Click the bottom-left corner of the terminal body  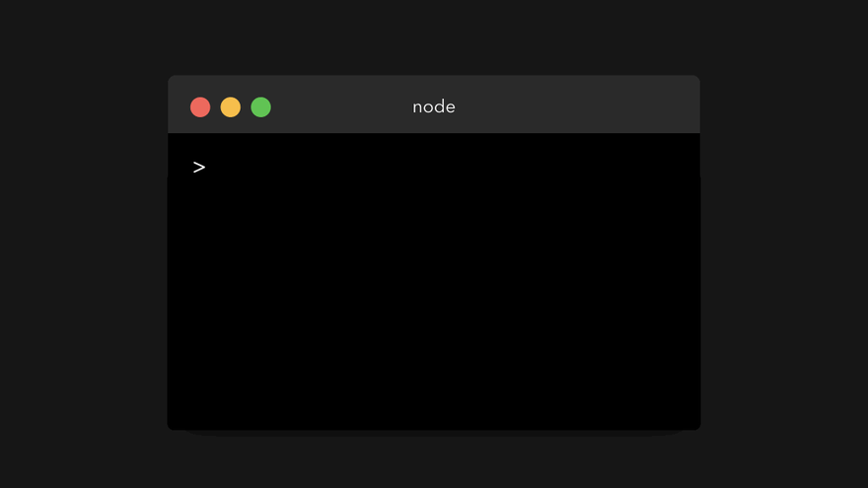pyautogui.click(x=173, y=425)
